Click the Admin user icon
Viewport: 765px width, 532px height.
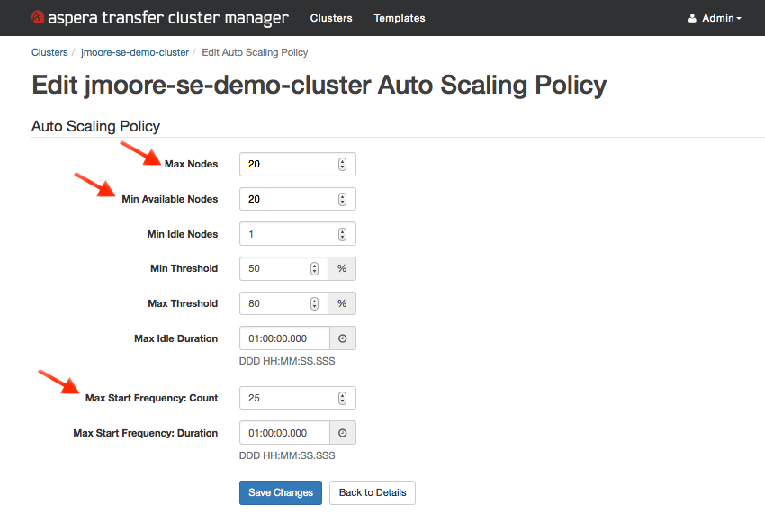tap(692, 19)
